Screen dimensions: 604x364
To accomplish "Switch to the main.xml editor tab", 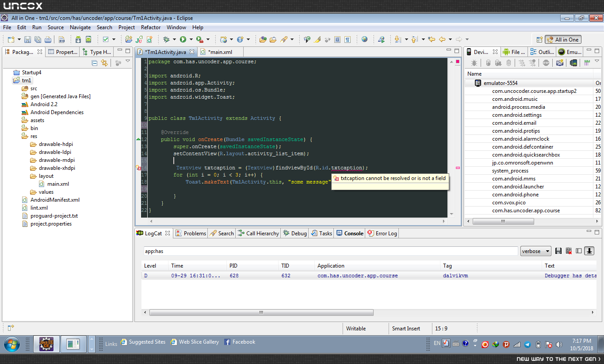I will [x=220, y=52].
